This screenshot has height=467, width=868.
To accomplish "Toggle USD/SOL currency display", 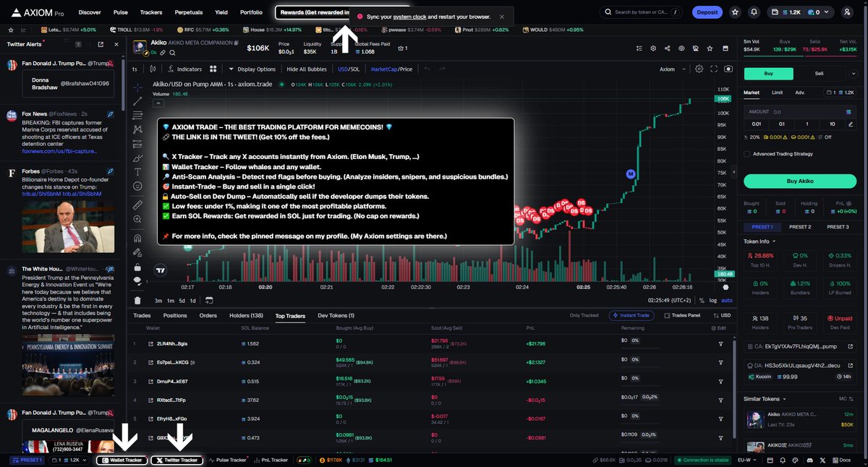I will pos(349,69).
